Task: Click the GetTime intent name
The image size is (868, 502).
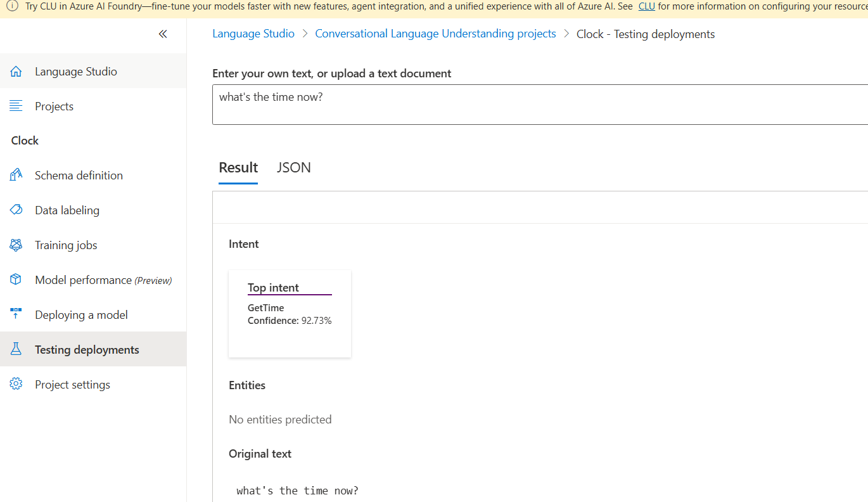Action: click(266, 308)
